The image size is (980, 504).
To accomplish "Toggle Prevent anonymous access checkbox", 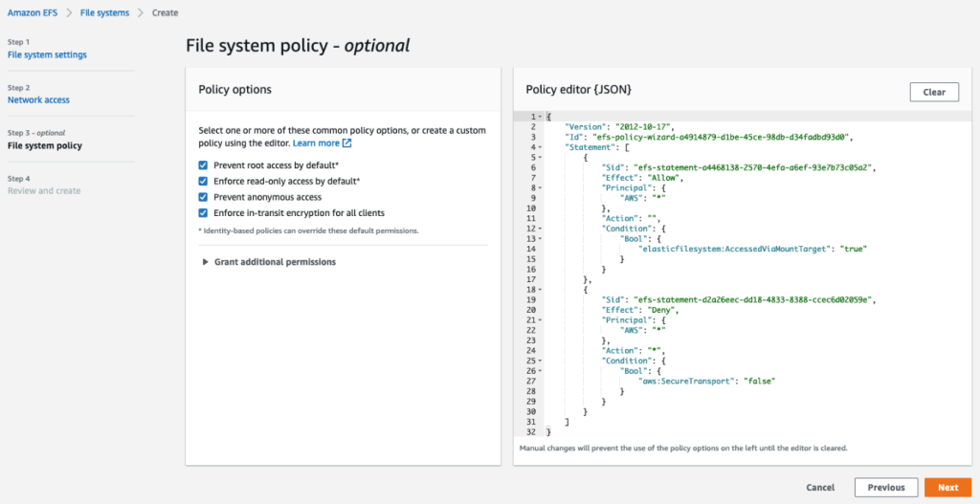I will 203,197.
